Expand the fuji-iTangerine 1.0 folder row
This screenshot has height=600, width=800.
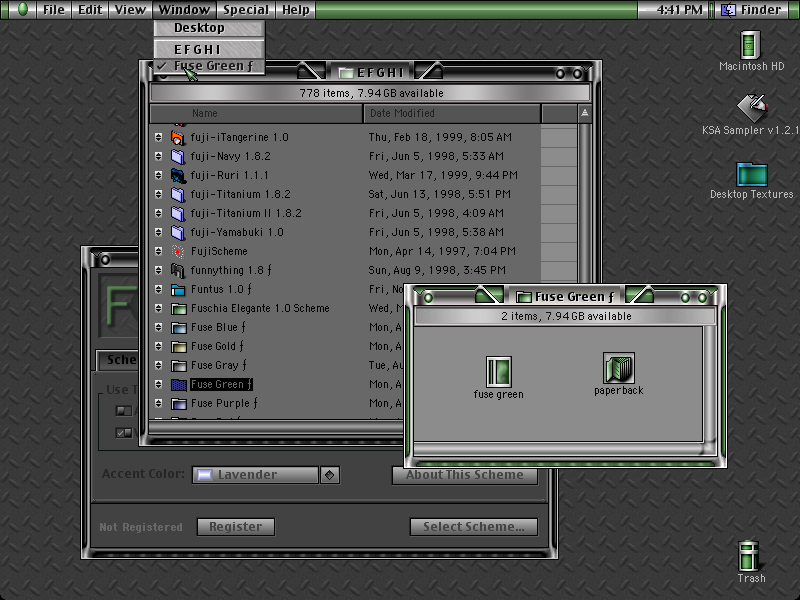(158, 137)
